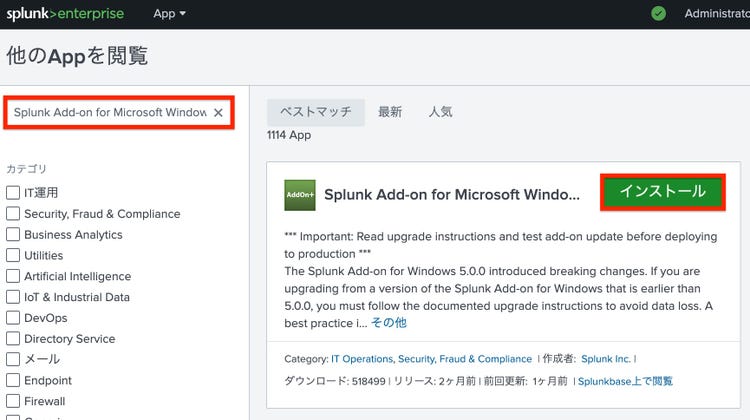Image resolution: width=750 pixels, height=420 pixels.
Task: Click the green AddOn+ app icon
Action: pyautogui.click(x=300, y=195)
